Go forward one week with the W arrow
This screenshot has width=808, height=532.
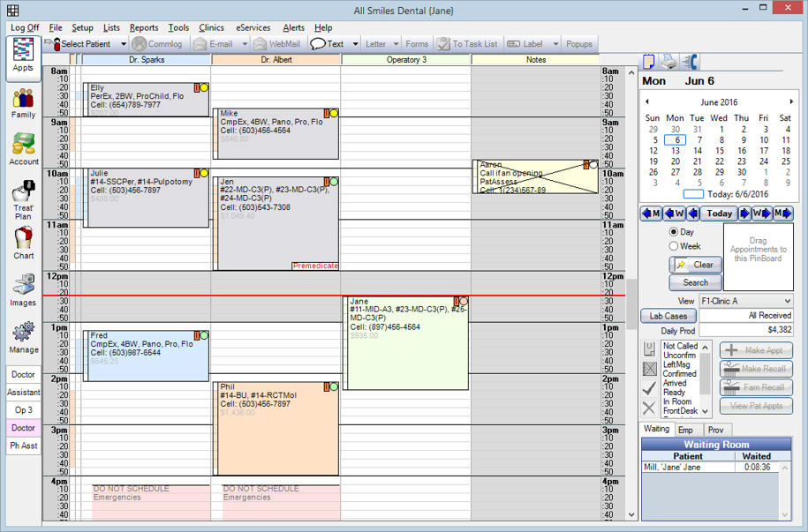point(762,214)
